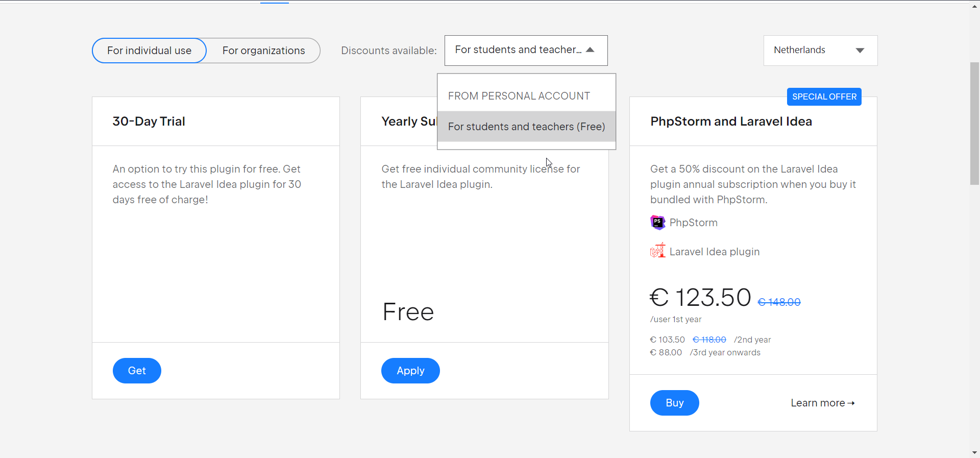
Task: Click the € 103.50 second year price
Action: pyautogui.click(x=667, y=340)
